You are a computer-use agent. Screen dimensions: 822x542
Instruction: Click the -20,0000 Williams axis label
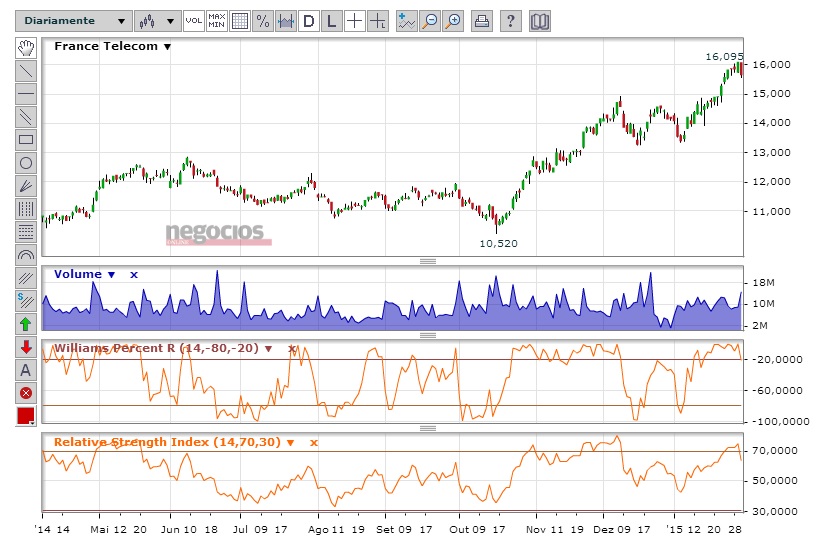(777, 360)
